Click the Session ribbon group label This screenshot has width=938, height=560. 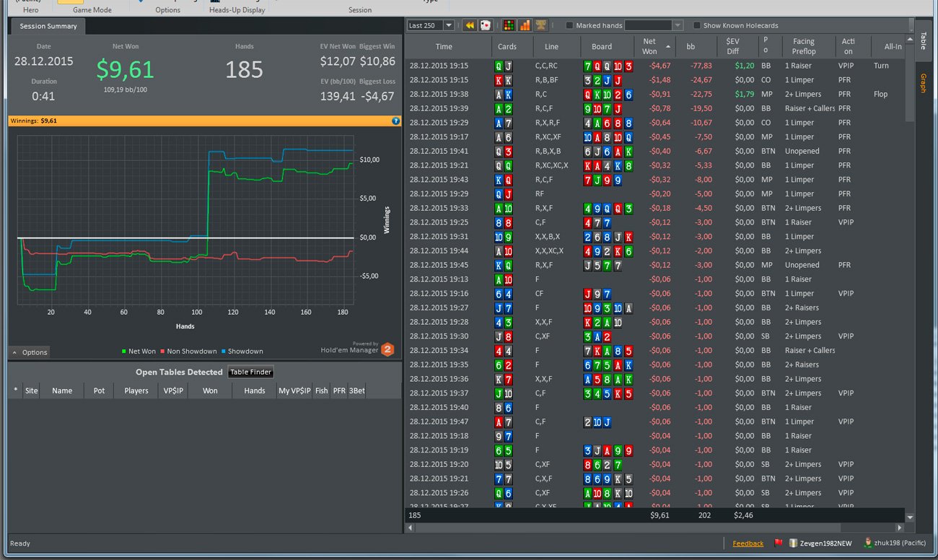tap(360, 10)
